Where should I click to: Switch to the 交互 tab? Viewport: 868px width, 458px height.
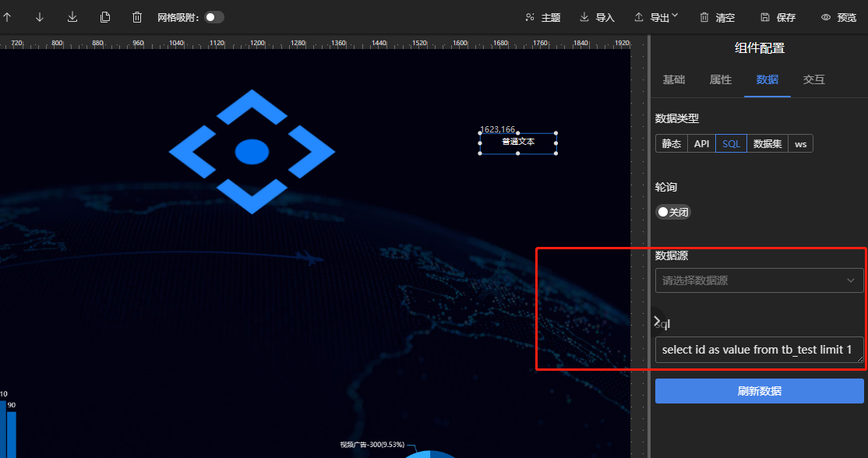click(813, 79)
